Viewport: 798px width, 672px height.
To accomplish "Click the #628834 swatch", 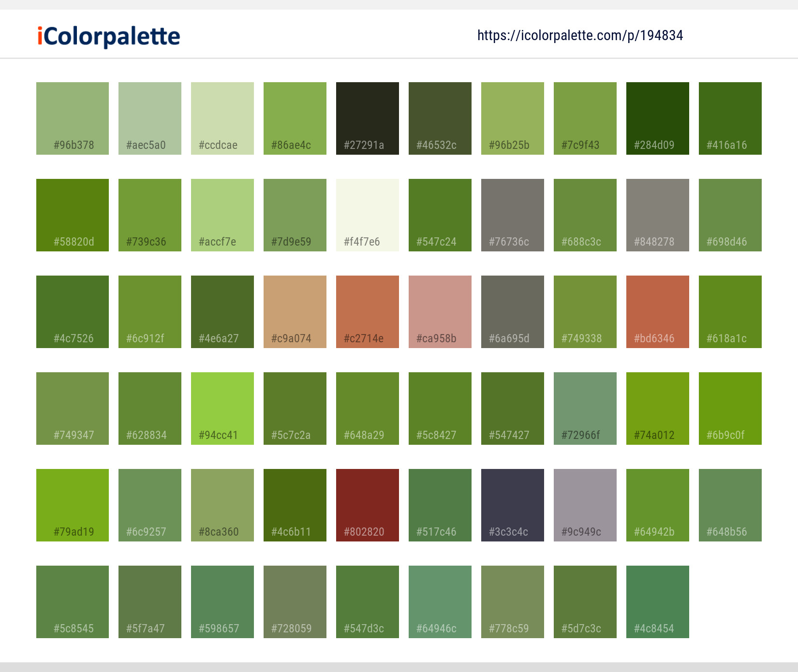I will tap(150, 409).
